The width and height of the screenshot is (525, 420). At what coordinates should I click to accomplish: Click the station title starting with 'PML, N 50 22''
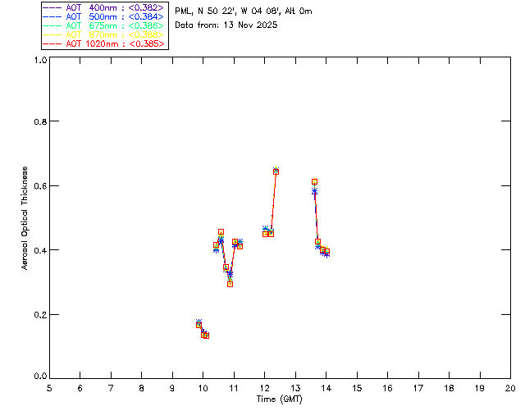244,11
